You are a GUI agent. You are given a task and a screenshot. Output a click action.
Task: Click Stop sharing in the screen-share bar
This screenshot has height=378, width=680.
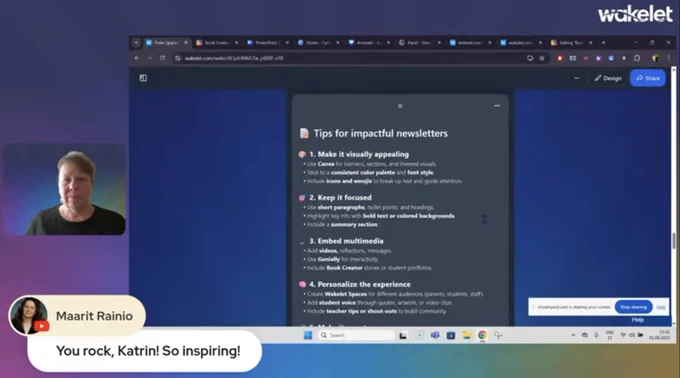tap(633, 307)
